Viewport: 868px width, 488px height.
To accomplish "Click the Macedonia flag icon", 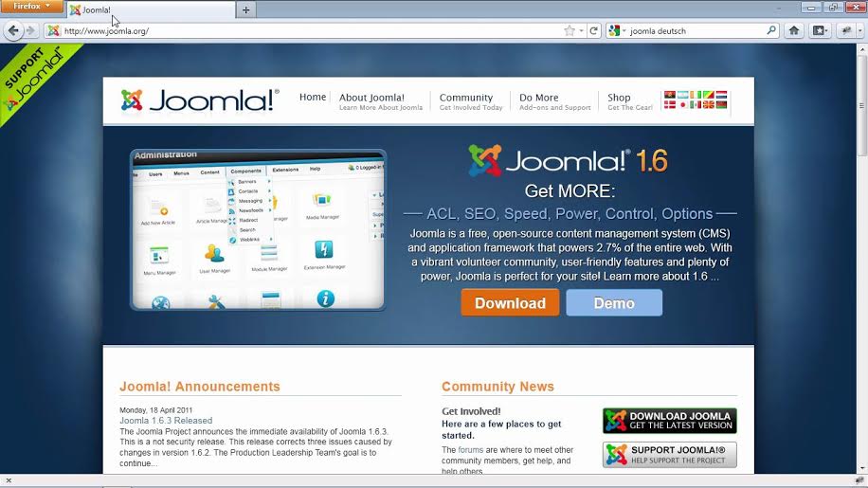I will tap(708, 104).
